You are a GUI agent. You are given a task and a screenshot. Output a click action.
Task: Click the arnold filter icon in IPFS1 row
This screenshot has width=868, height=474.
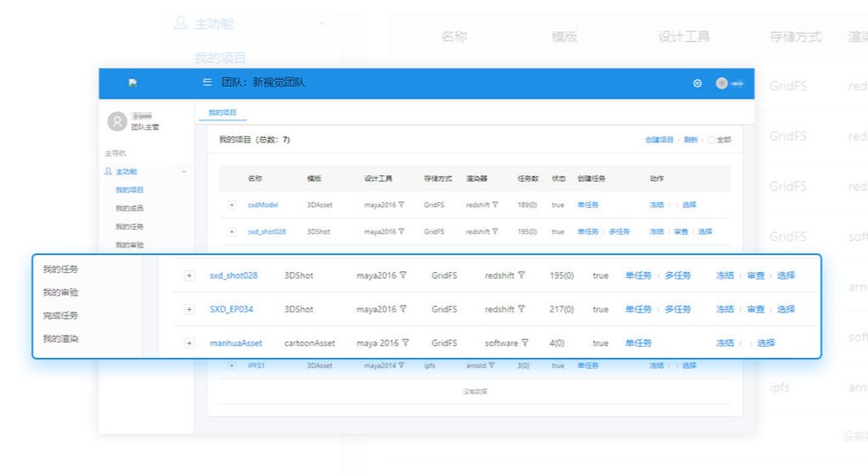coord(492,365)
